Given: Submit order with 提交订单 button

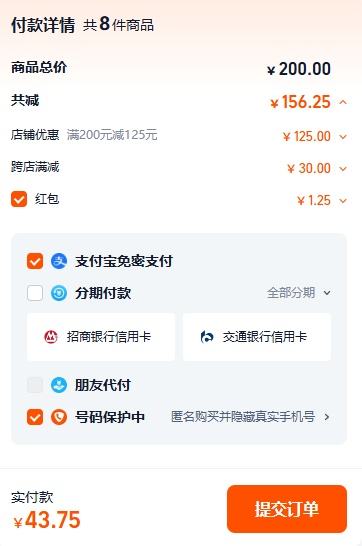Looking at the screenshot, I should 287,509.
